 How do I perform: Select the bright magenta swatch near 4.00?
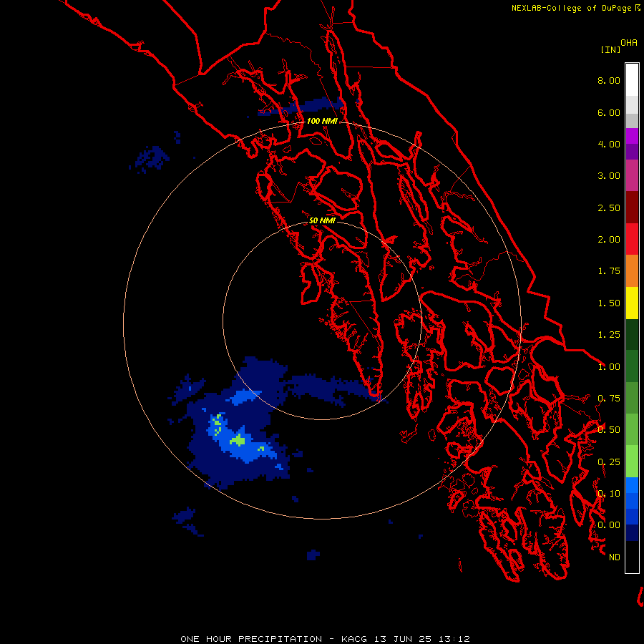click(x=632, y=136)
